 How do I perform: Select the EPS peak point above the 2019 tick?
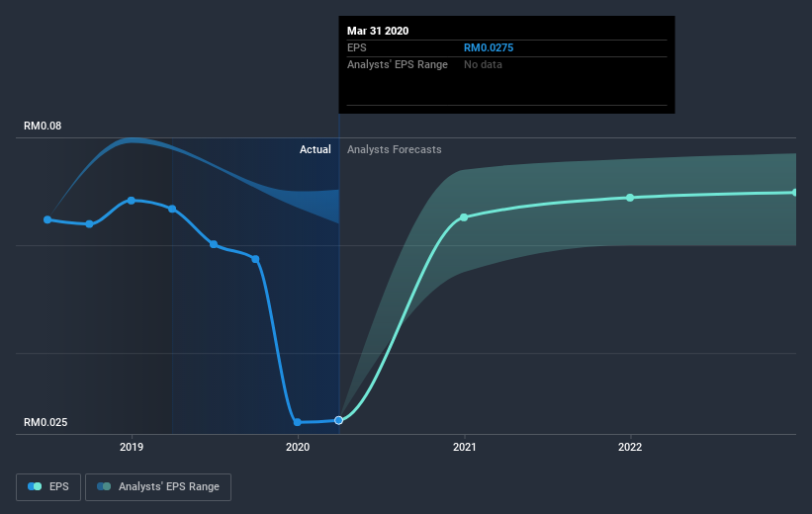tap(132, 200)
